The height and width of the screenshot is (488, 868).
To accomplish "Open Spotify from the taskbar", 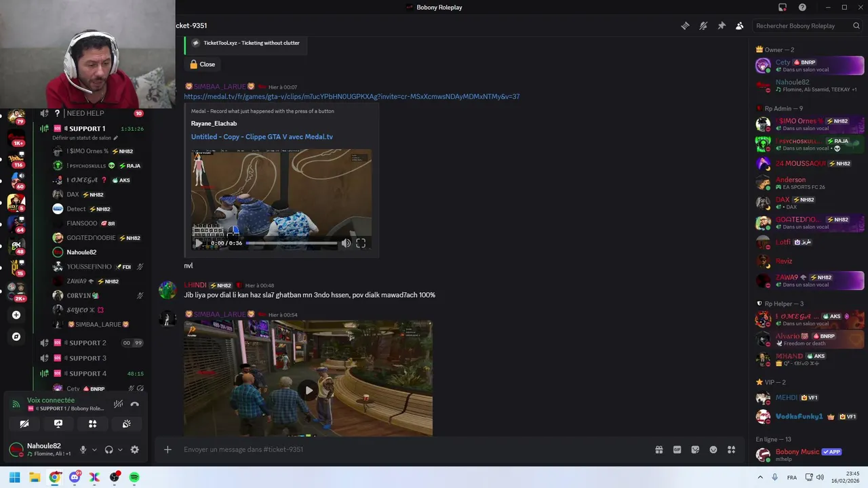I will click(x=134, y=477).
